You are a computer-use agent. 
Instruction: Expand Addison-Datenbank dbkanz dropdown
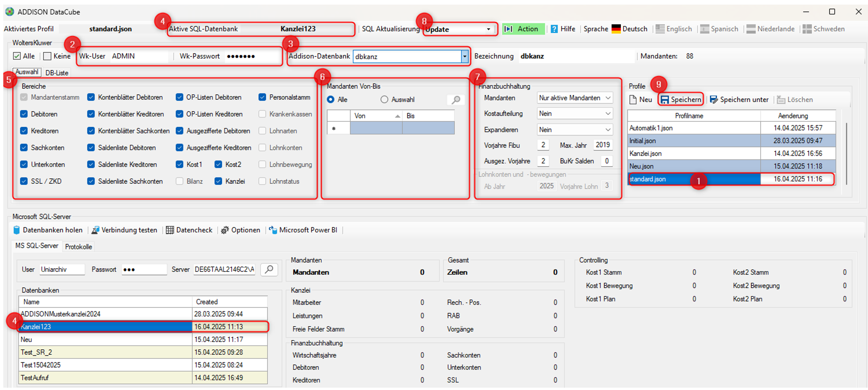[465, 56]
